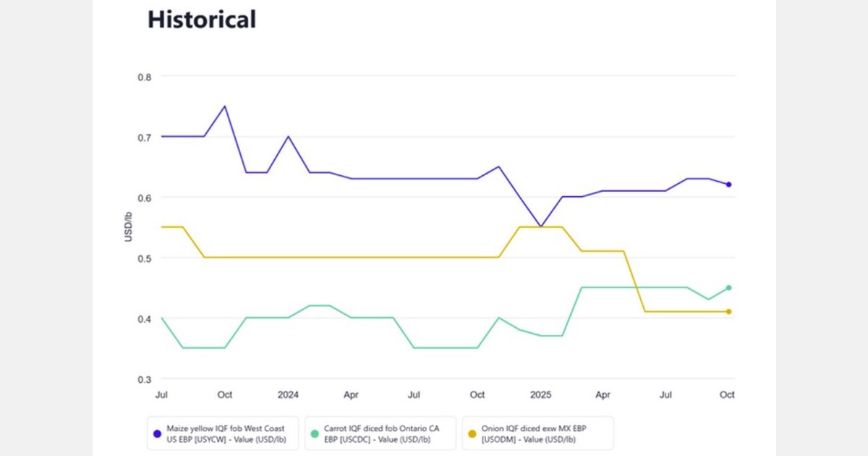Click the 2024 x-axis label
Viewport: 868px width, 456px height.
click(288, 395)
